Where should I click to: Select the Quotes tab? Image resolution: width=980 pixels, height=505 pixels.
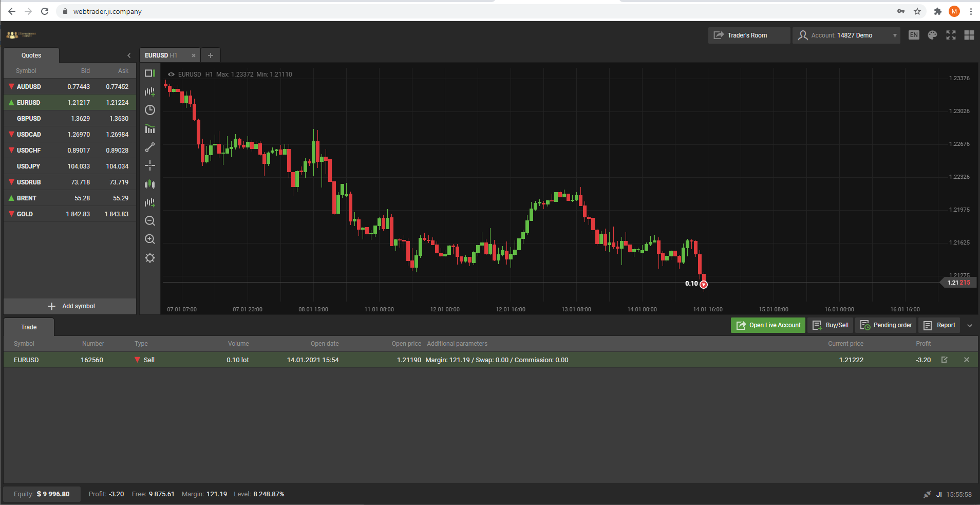(31, 55)
